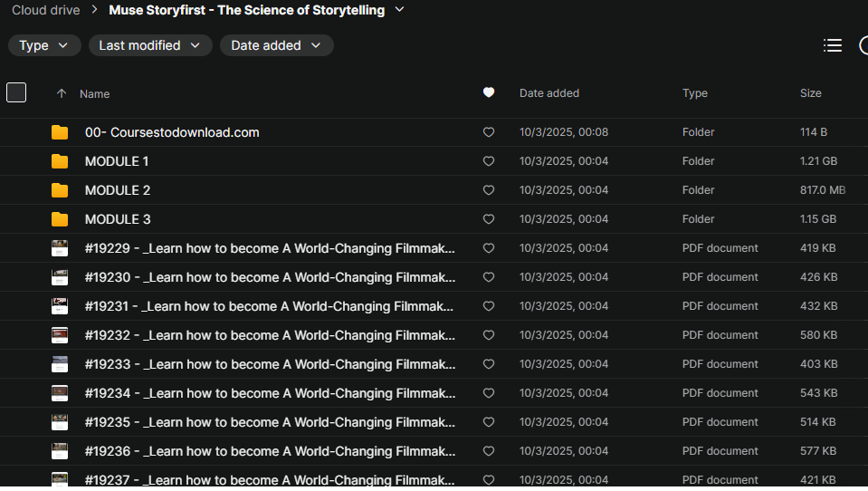Tick the select-all checkbox in header
868x491 pixels.
16,92
